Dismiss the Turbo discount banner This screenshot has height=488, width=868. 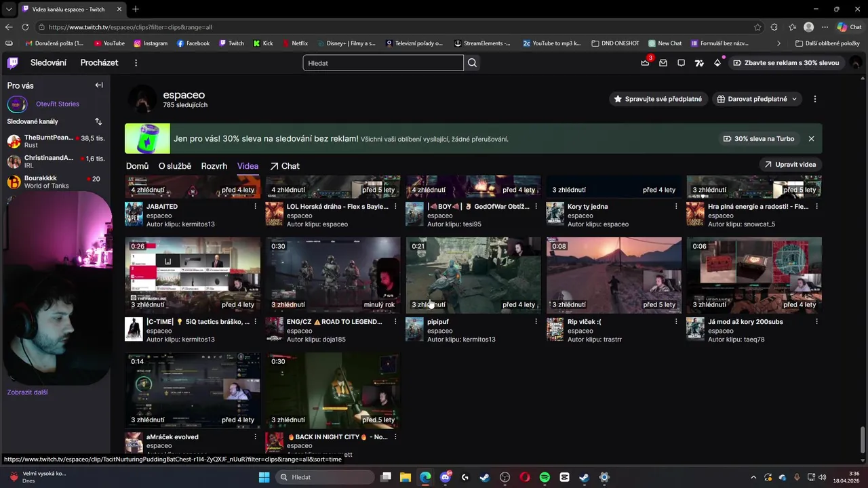(811, 138)
